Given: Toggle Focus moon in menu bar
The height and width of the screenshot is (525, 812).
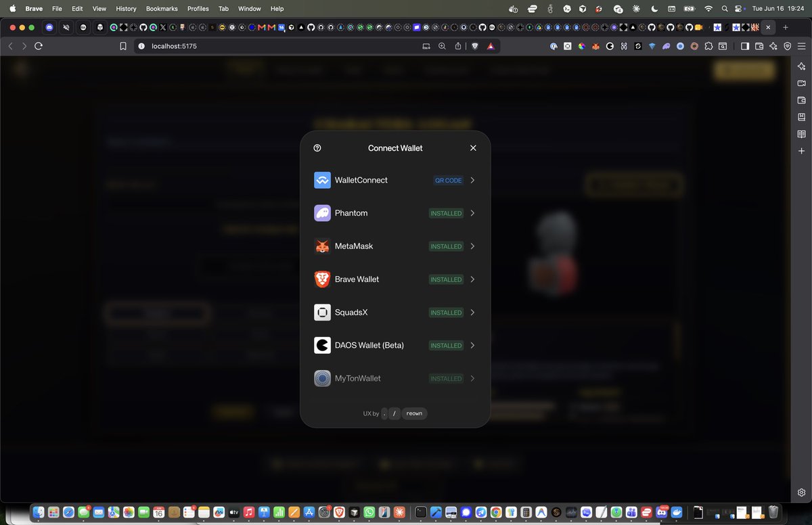Looking at the screenshot, I should click(x=654, y=9).
